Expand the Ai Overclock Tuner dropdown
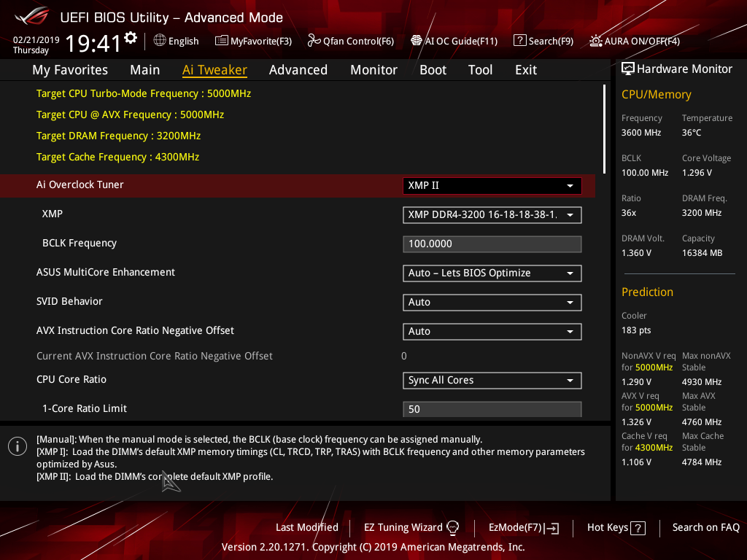The image size is (747, 560). point(492,186)
